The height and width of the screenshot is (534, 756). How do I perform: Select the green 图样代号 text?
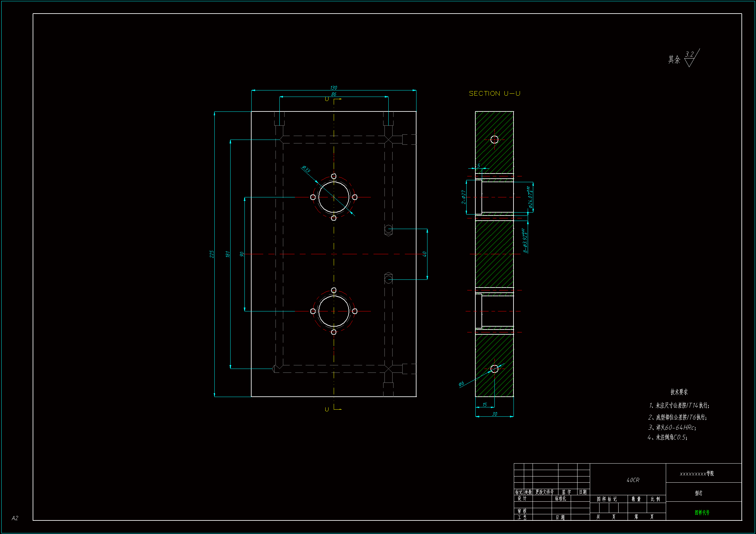pos(702,512)
